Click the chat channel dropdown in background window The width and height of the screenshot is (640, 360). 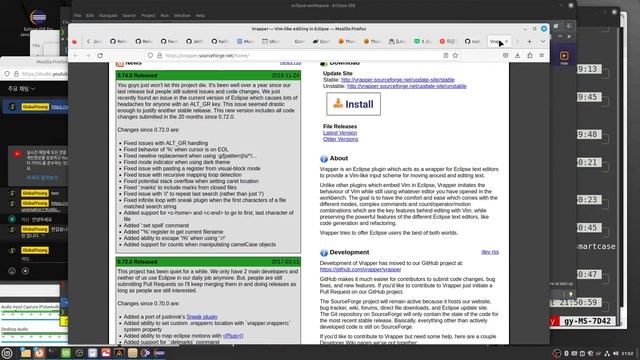tap(22, 89)
